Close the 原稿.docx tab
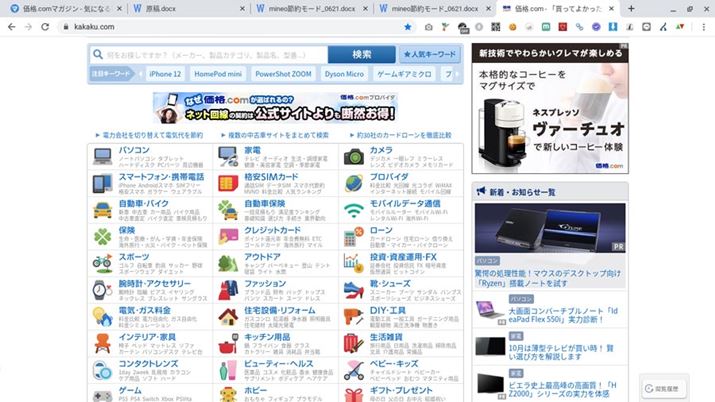The image size is (715, 402). click(242, 9)
